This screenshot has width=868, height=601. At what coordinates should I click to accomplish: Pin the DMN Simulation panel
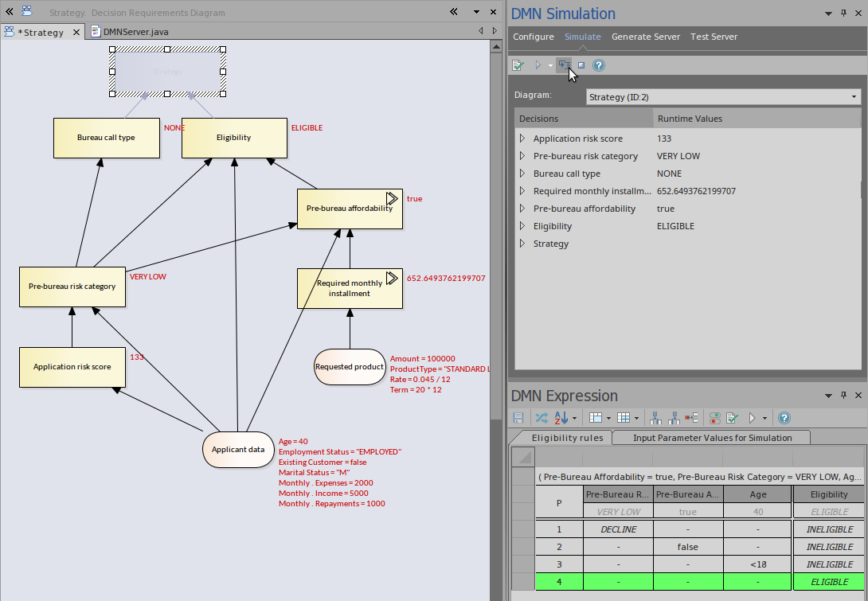(843, 14)
